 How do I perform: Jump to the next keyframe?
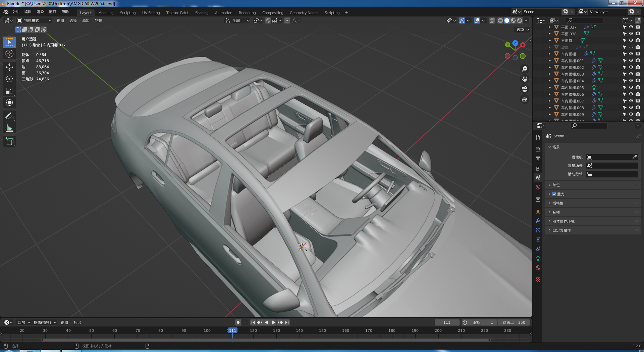[280, 322]
